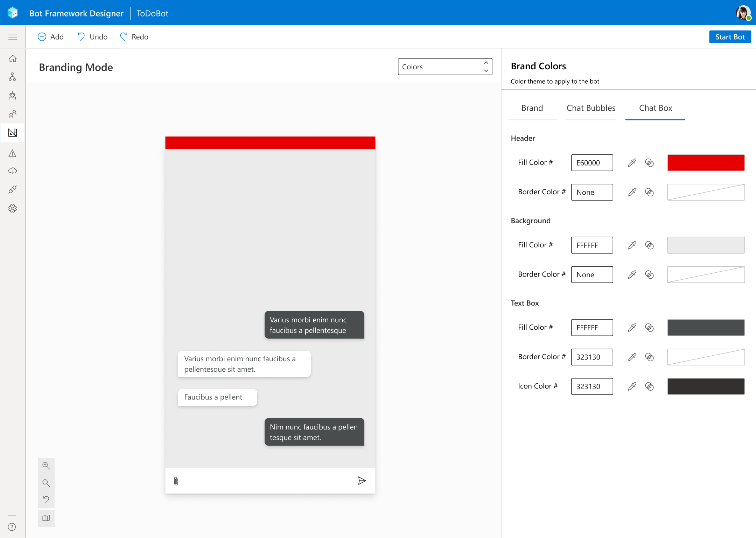Pick Header Fill Color with eyedropper
Viewport: 756px width, 538px height.
[x=632, y=163]
